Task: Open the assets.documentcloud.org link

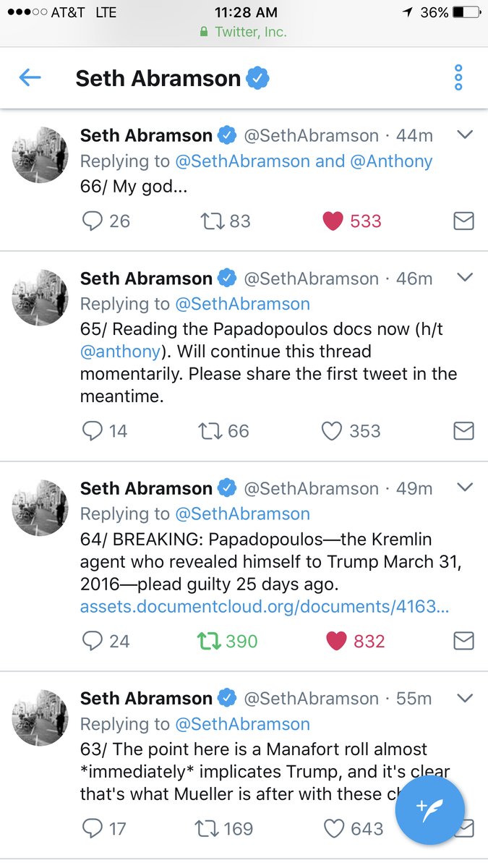Action: (x=265, y=607)
